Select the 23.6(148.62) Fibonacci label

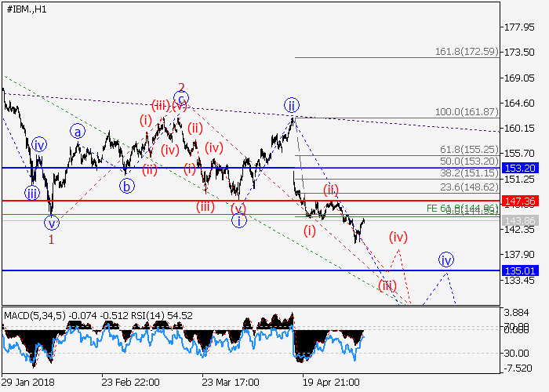pos(469,187)
